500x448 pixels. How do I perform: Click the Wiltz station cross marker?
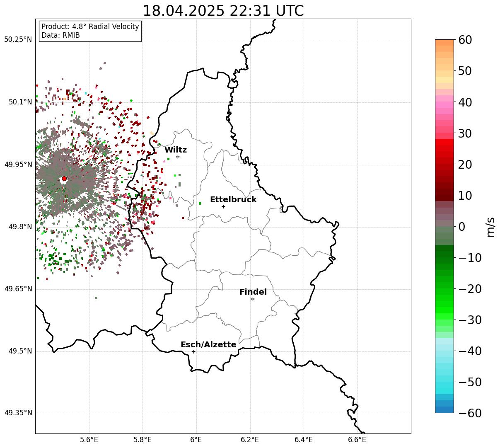tap(178, 157)
